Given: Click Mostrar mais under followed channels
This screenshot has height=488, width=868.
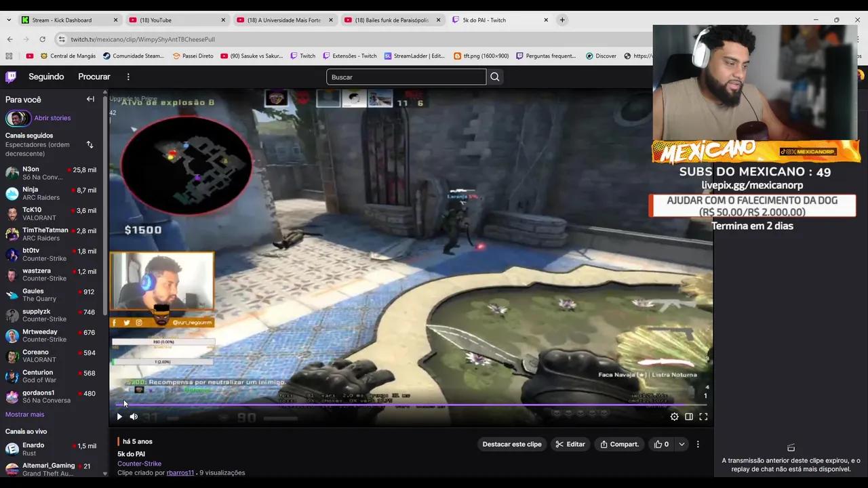Looking at the screenshot, I should coord(24,414).
